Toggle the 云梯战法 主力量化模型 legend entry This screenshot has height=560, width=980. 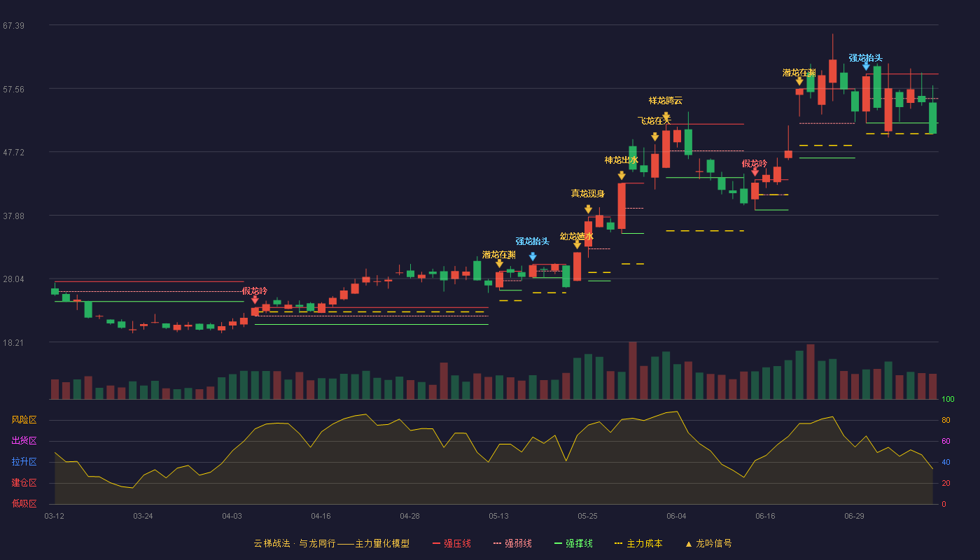point(331,543)
